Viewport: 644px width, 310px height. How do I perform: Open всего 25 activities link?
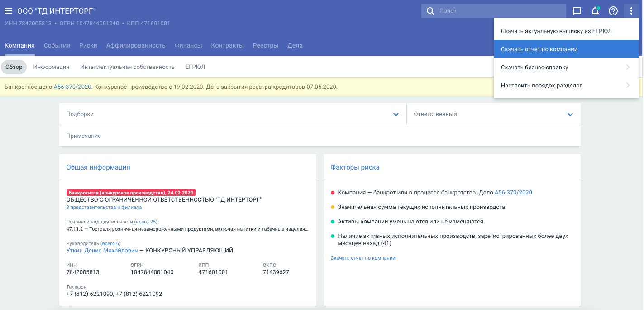[146, 222]
